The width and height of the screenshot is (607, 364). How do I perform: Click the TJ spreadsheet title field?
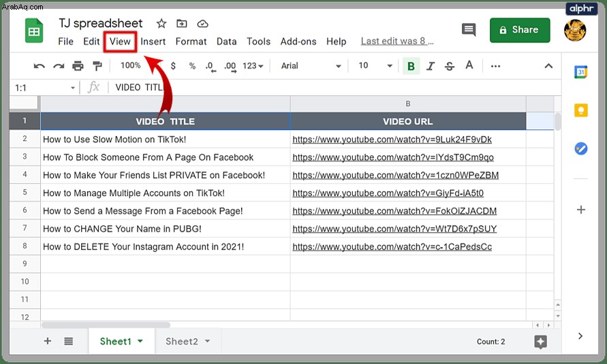point(101,23)
